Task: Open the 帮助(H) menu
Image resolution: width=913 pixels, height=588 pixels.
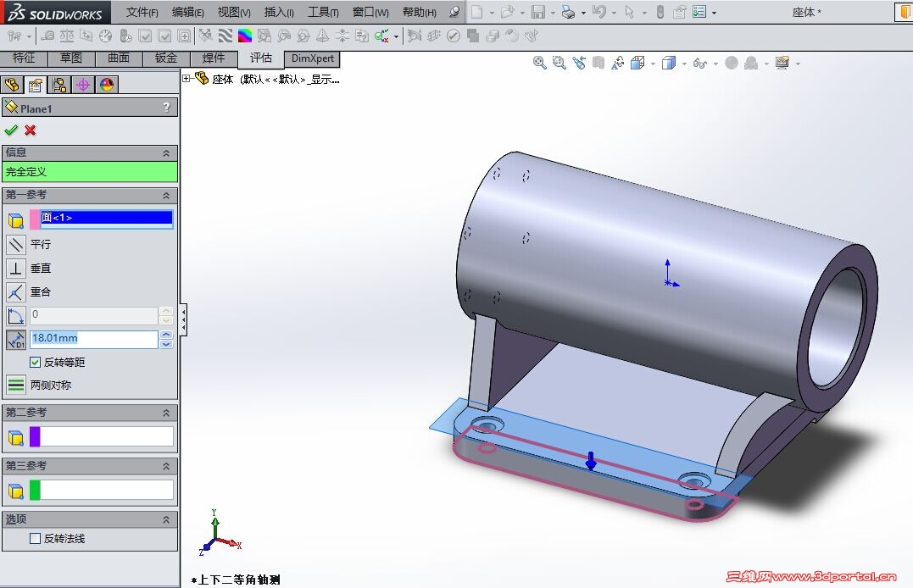Action: (x=420, y=12)
